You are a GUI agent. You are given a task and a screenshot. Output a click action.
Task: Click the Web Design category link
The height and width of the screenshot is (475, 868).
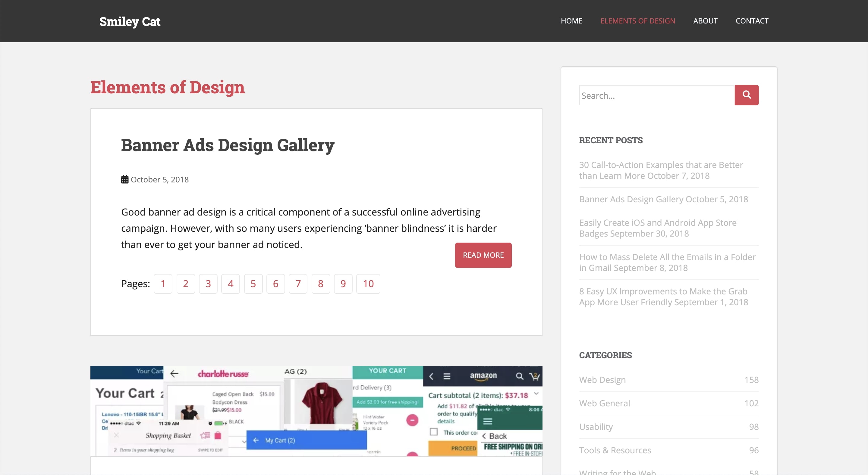(602, 380)
